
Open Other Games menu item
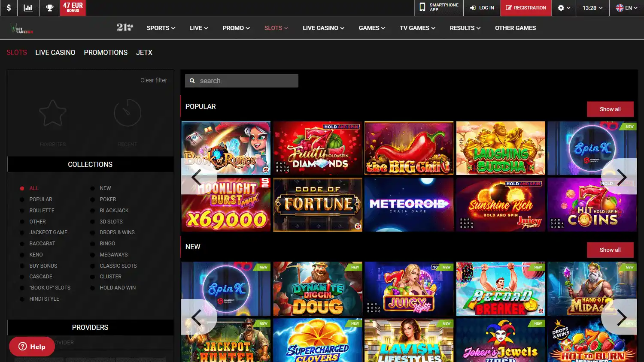click(x=515, y=28)
